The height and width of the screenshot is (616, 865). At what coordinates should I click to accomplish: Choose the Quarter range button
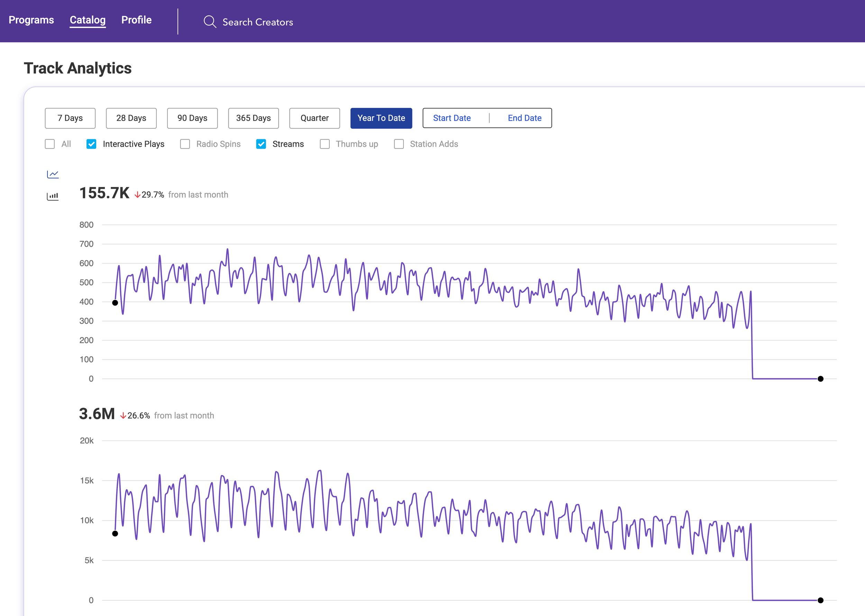pyautogui.click(x=315, y=118)
